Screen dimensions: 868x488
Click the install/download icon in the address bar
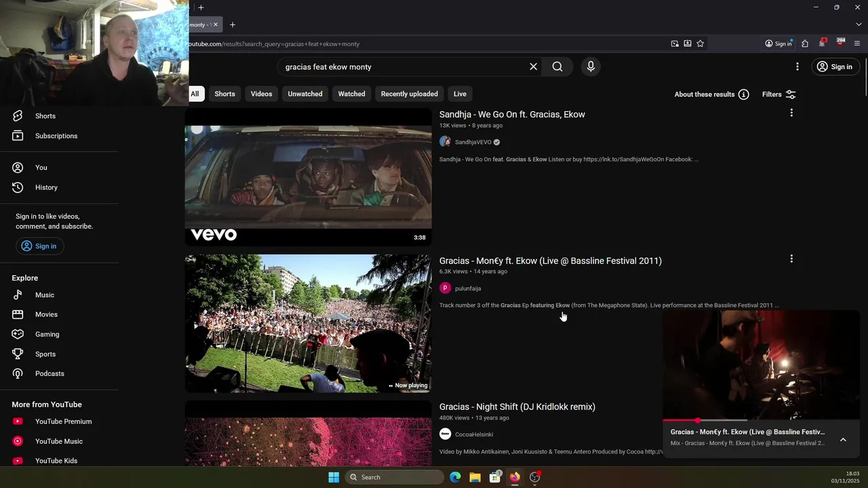pos(688,43)
